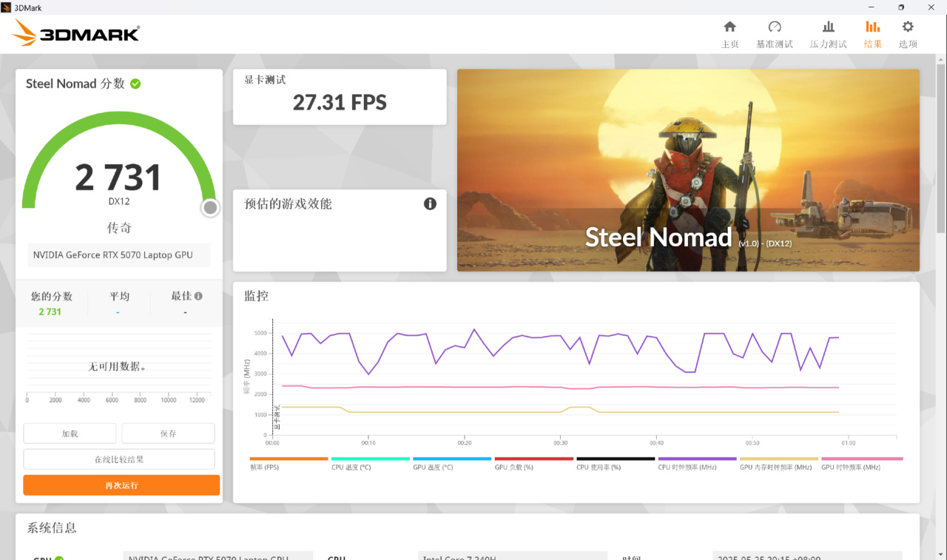Click the 保存 save button
The width and height of the screenshot is (947, 560).
168,434
